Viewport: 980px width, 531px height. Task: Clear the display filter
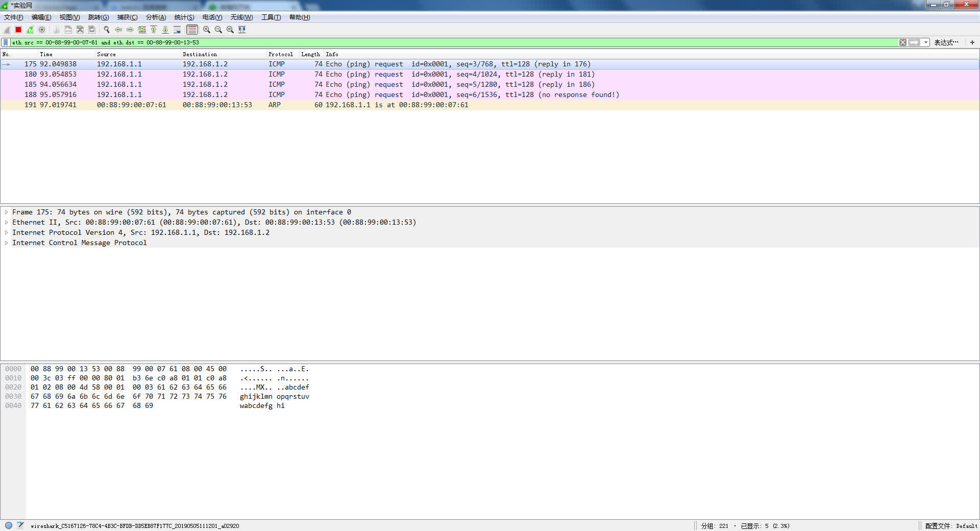click(x=903, y=42)
